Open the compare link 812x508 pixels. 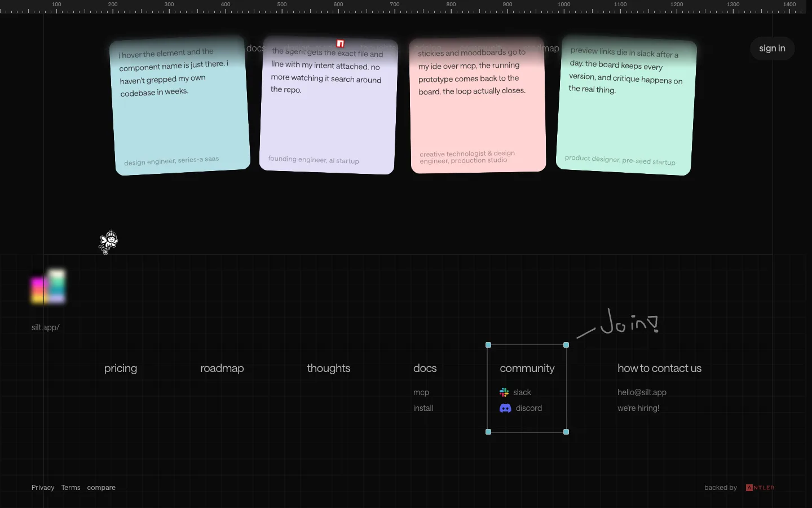(101, 488)
